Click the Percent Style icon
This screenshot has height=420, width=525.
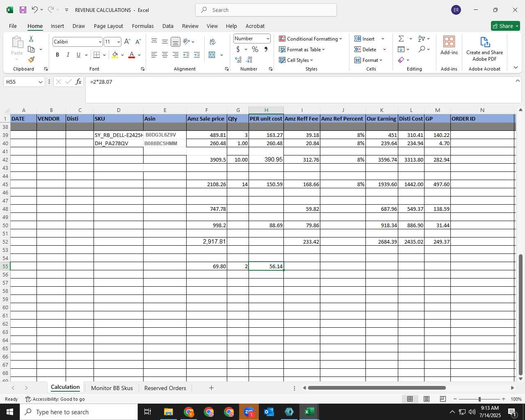pyautogui.click(x=255, y=49)
